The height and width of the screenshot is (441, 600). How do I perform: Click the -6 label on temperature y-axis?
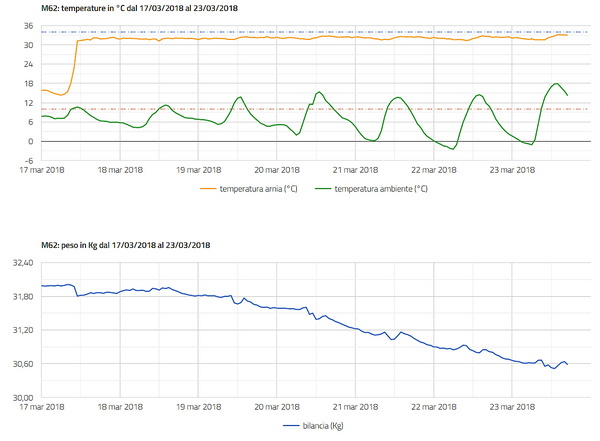29,159
